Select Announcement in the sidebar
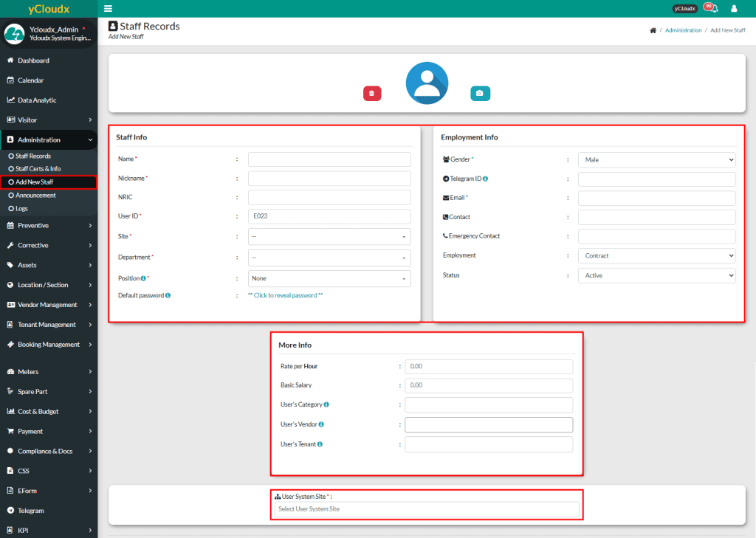 point(35,196)
